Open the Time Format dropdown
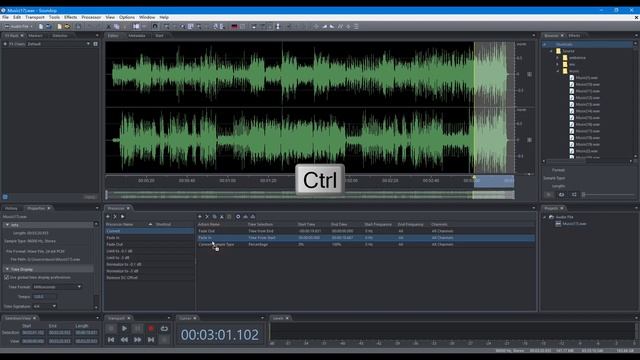The height and width of the screenshot is (360, 640). [58, 287]
